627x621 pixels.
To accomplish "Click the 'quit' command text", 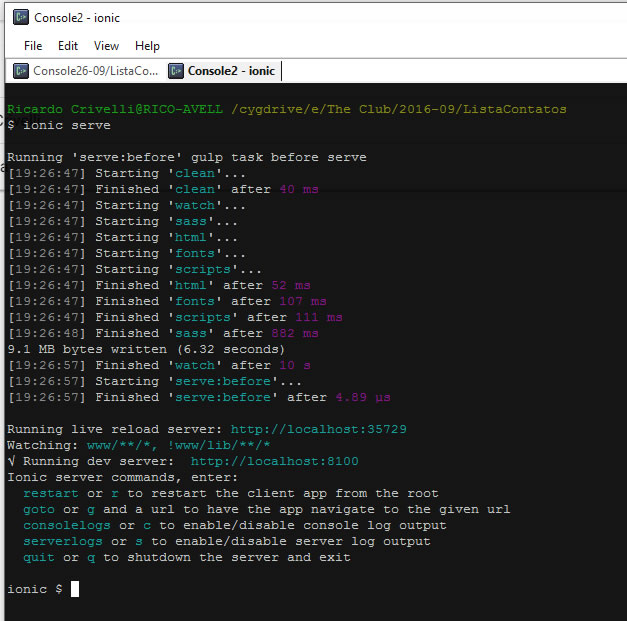I will 39,557.
